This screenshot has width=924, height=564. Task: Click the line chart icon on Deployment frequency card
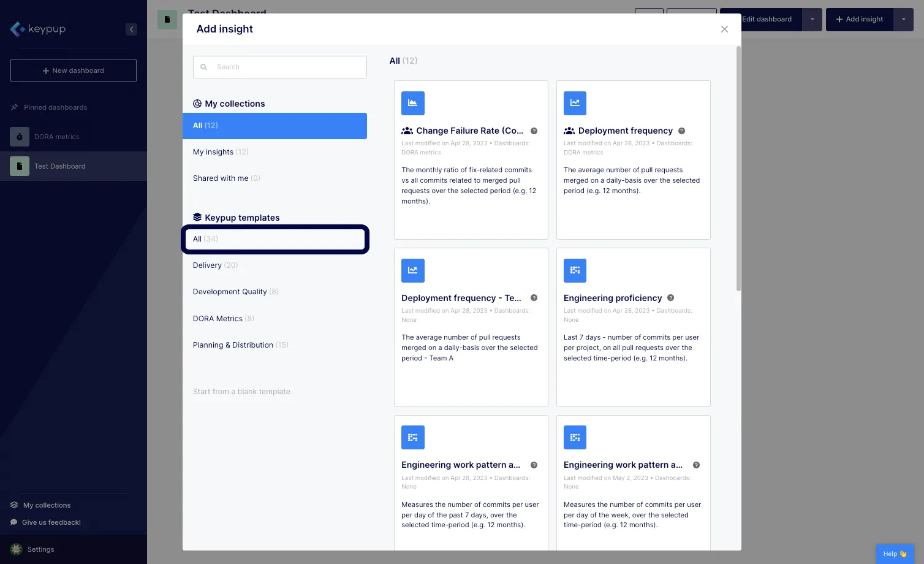point(575,103)
